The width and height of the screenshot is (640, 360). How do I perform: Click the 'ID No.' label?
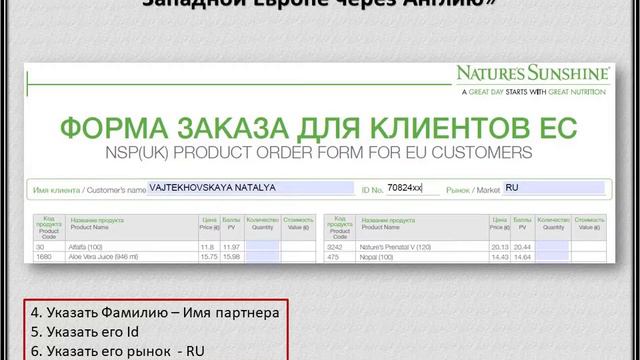click(372, 190)
